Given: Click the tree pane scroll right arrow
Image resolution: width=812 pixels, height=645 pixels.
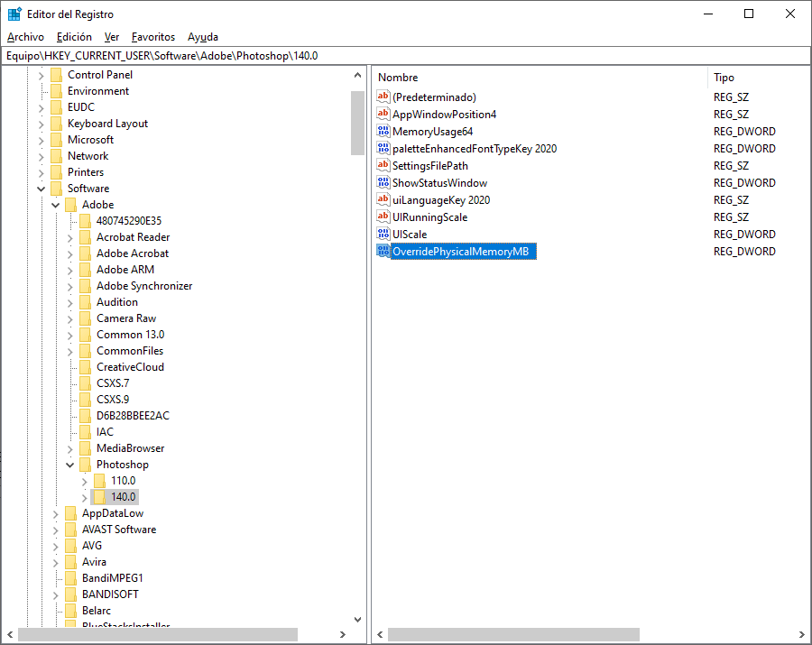Looking at the screenshot, I should [342, 635].
